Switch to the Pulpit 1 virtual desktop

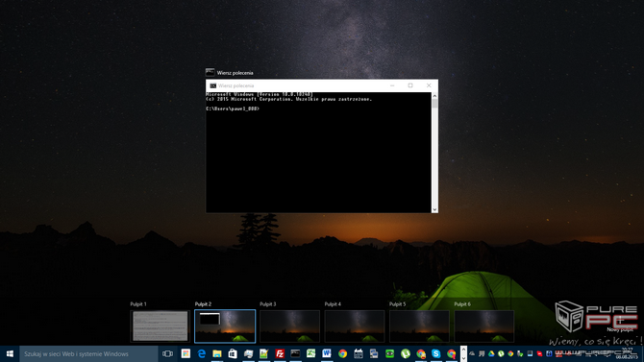[161, 326]
